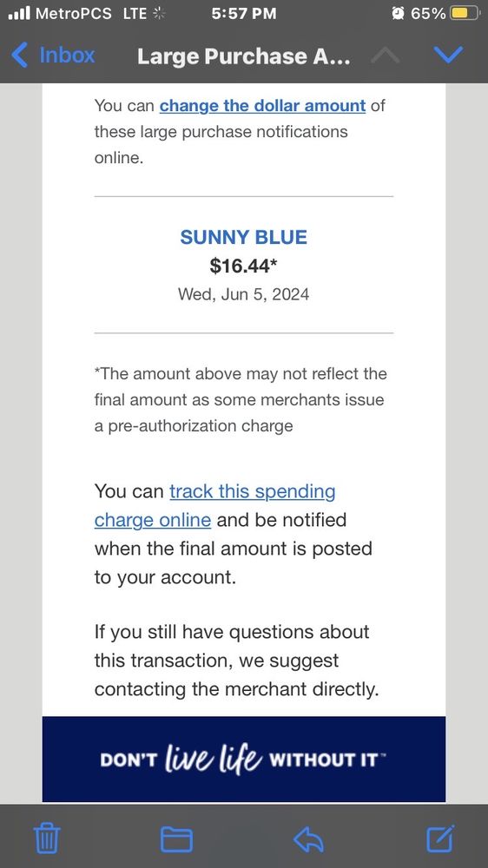Follow the track this spending charge online link
Viewport: 488px width, 868px height.
pyautogui.click(x=215, y=505)
